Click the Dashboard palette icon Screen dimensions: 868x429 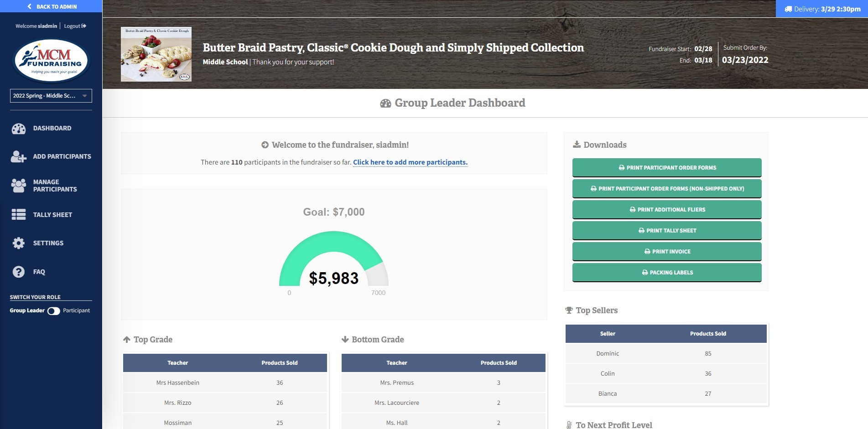(x=19, y=129)
